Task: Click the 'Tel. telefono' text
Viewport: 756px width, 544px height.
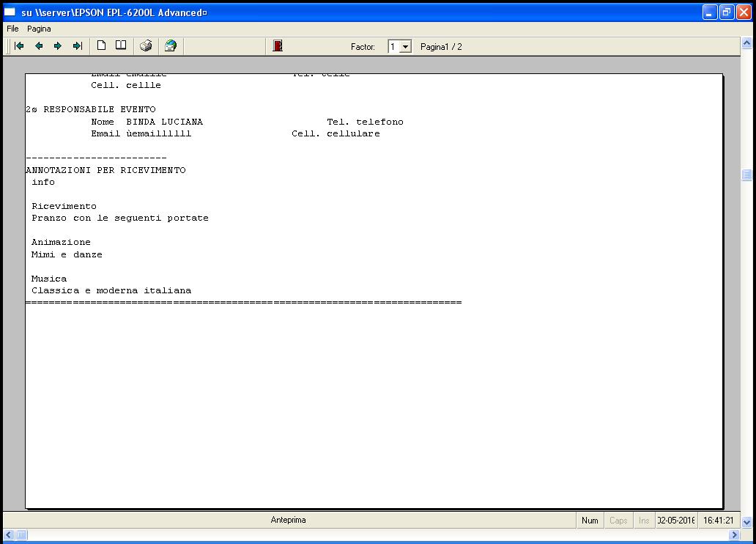Action: pos(365,122)
